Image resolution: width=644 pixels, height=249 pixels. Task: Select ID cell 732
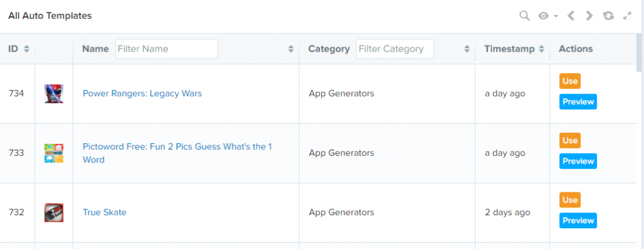(16, 213)
